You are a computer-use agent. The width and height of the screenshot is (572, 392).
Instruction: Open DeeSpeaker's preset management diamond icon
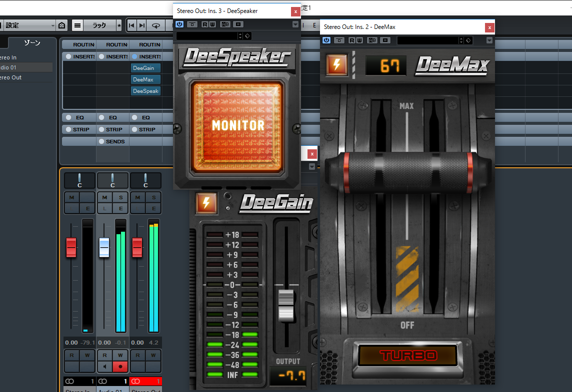pos(247,35)
